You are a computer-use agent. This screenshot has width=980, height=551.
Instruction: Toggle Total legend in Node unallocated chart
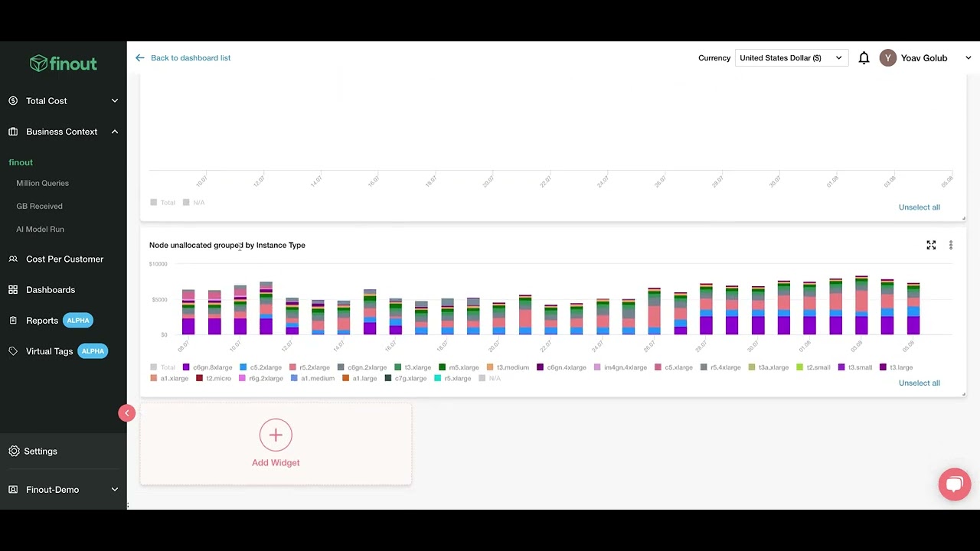(162, 367)
